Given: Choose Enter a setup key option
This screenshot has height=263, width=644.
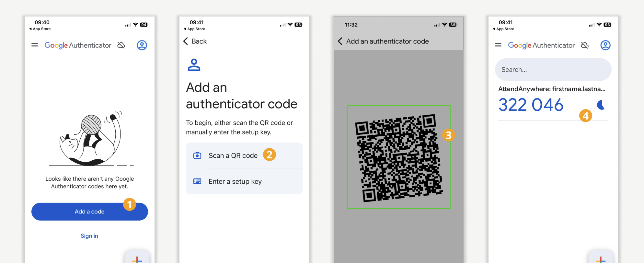Looking at the screenshot, I should pyautogui.click(x=244, y=181).
